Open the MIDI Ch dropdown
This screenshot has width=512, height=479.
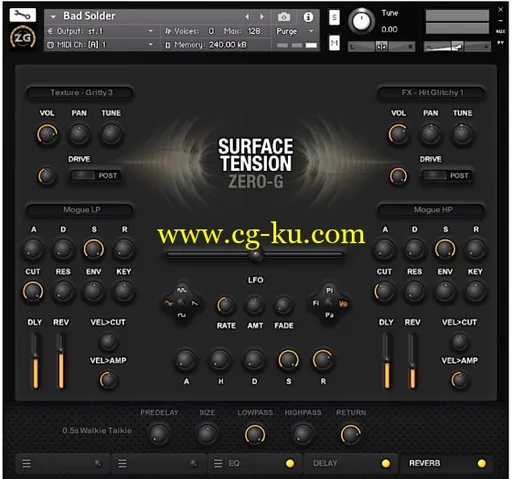100,45
